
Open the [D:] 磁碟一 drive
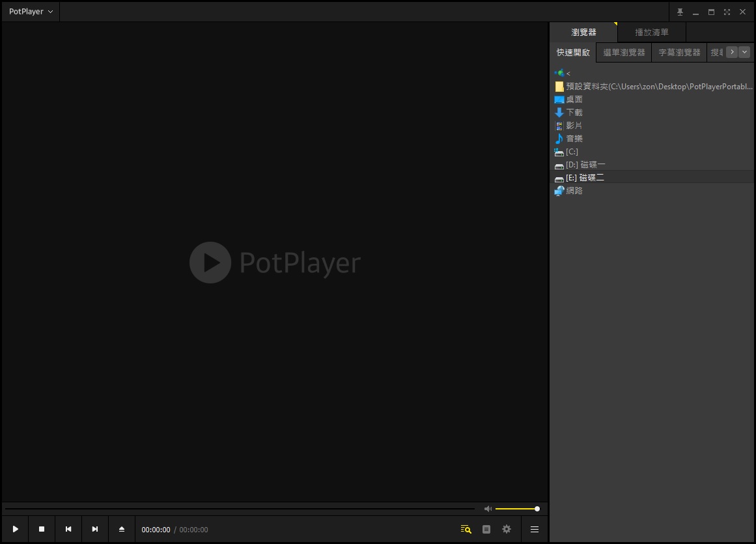coord(652,164)
